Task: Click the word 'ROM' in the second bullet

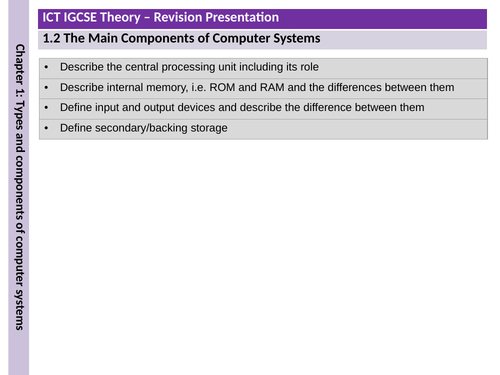Action: click(222, 87)
